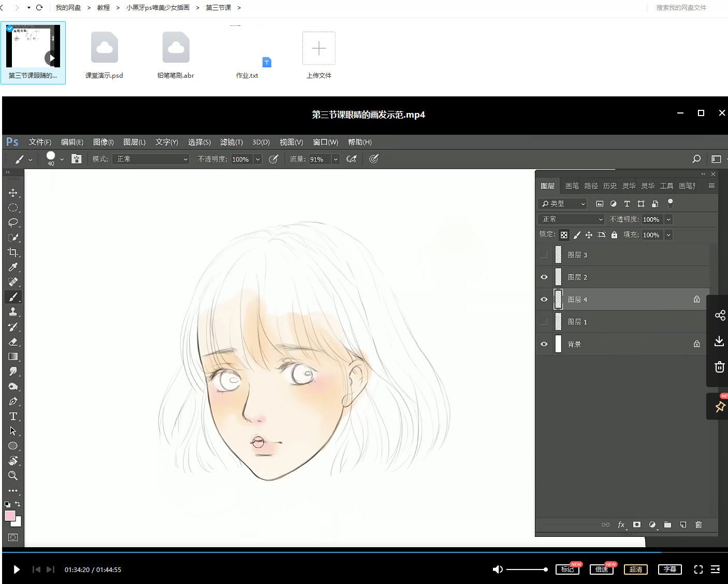Select the Lasso tool
The width and height of the screenshot is (728, 584).
13,222
